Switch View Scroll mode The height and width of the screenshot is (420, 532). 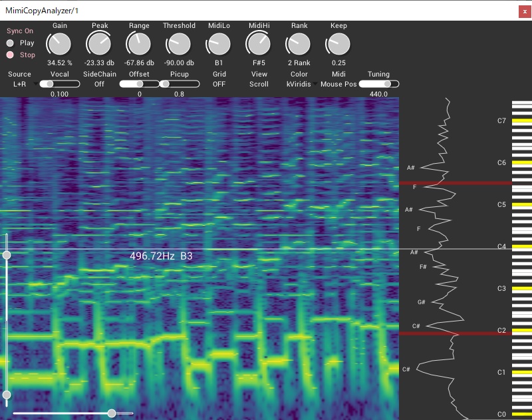click(259, 84)
